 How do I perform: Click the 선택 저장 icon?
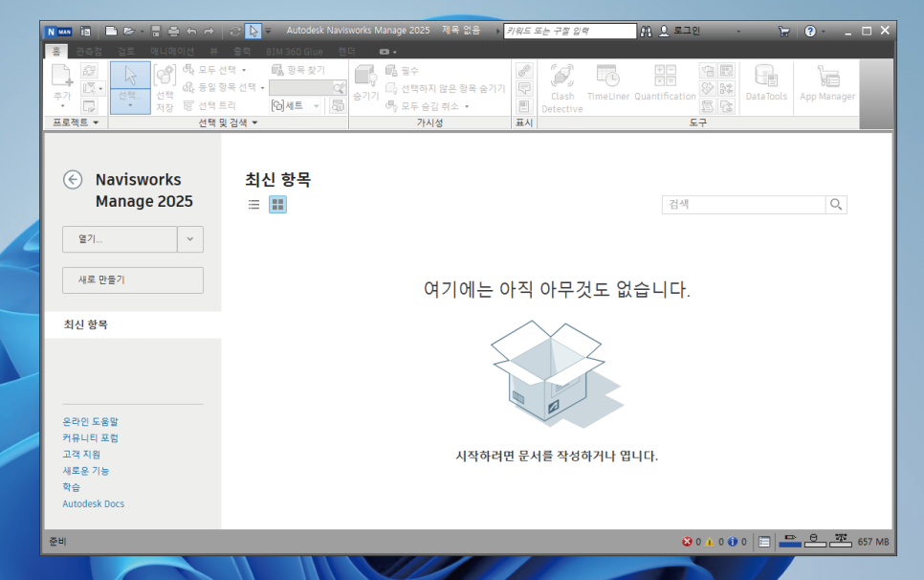165,88
